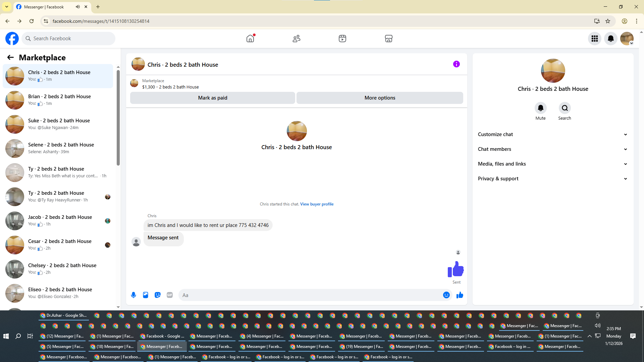Click the Mark as paid button
644x362 pixels.
click(x=213, y=98)
